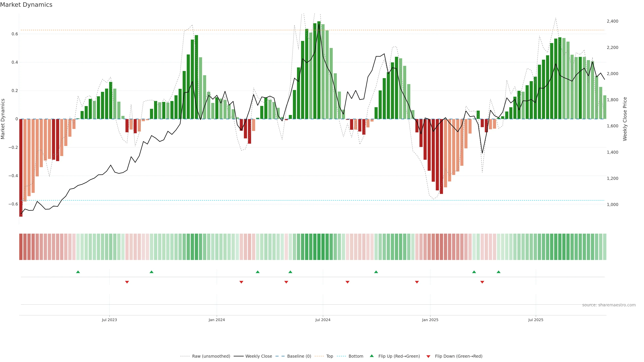Image resolution: width=644 pixels, height=362 pixels.
Task: Click the Jan 2025 x-axis label
Action: [430, 320]
